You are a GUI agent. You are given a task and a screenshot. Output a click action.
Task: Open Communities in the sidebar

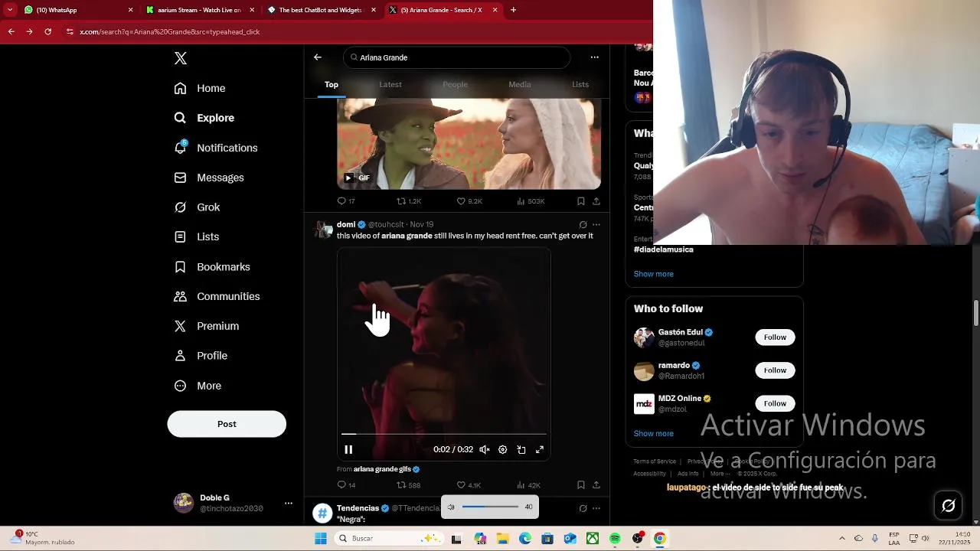[217, 296]
